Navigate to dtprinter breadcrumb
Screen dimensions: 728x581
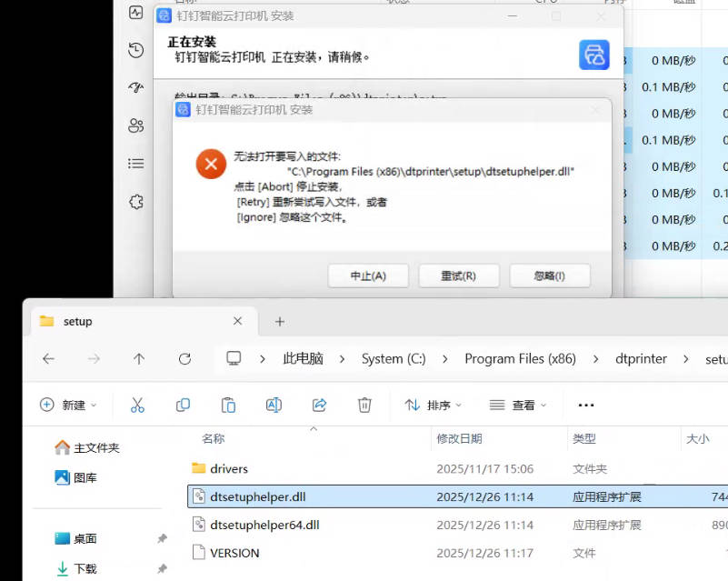pyautogui.click(x=641, y=358)
